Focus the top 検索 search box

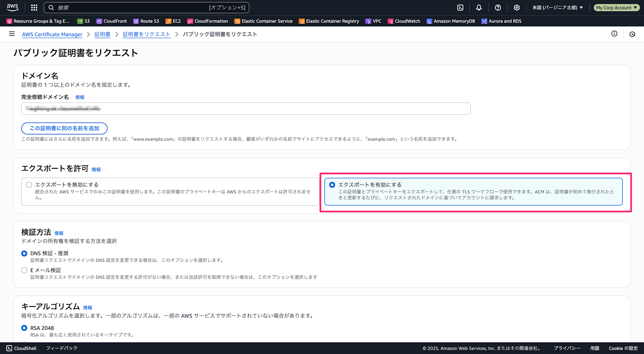(147, 8)
